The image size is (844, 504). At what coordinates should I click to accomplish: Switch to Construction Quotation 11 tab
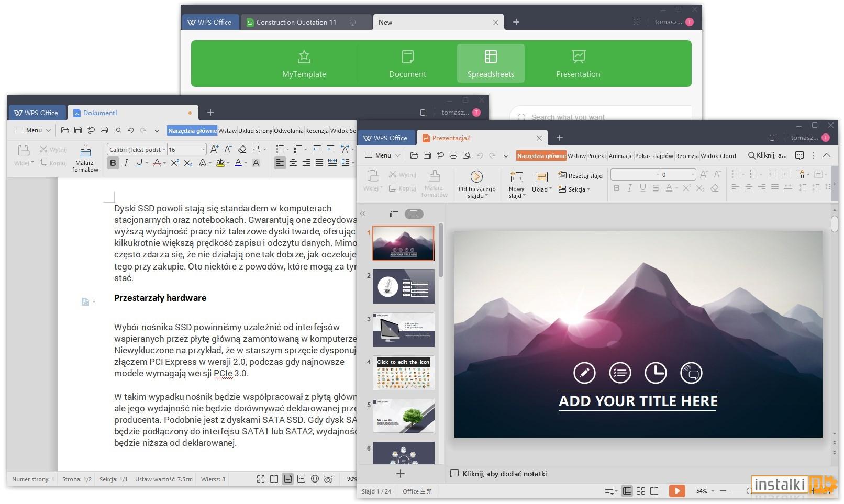click(306, 22)
